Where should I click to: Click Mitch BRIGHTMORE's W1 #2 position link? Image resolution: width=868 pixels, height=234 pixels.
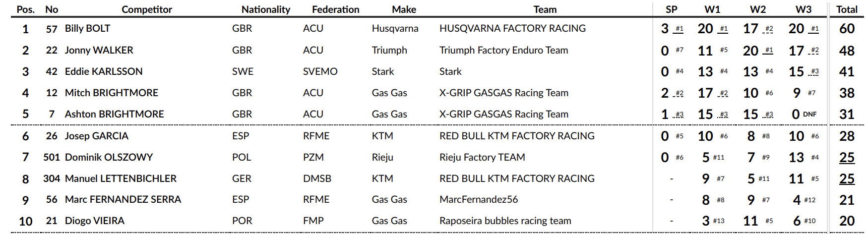(x=724, y=93)
